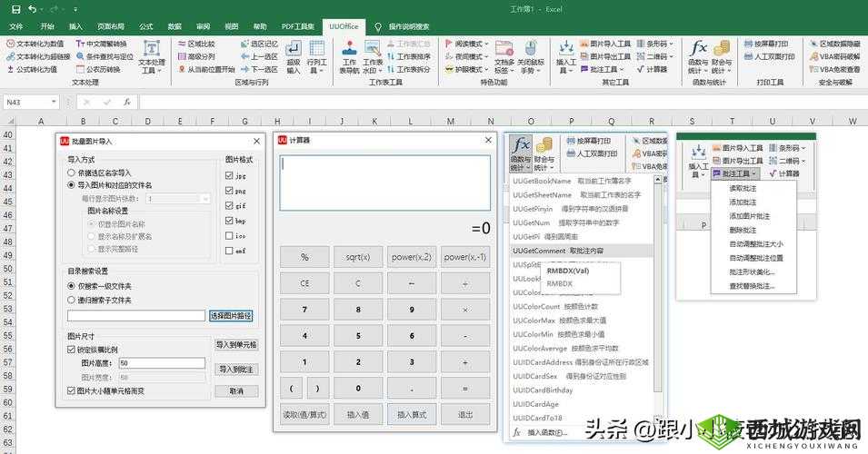Click the 图片高度 input field
Screen dimensions: 868x454
pyautogui.click(x=162, y=363)
